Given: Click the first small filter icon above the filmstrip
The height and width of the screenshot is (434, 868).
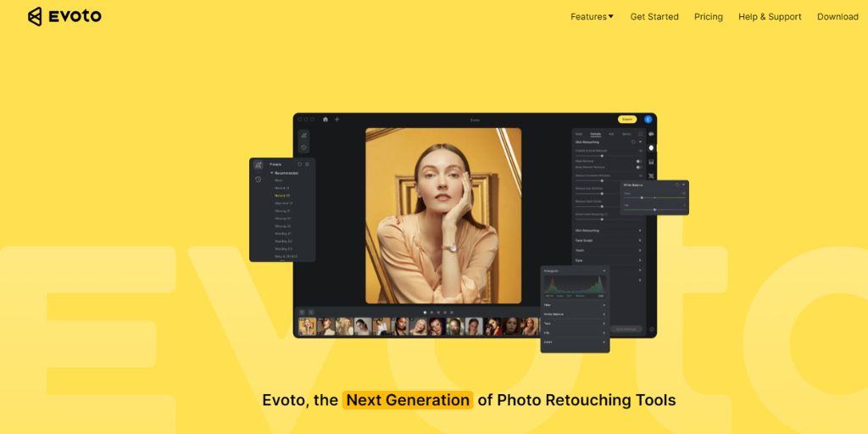Looking at the screenshot, I should (302, 312).
